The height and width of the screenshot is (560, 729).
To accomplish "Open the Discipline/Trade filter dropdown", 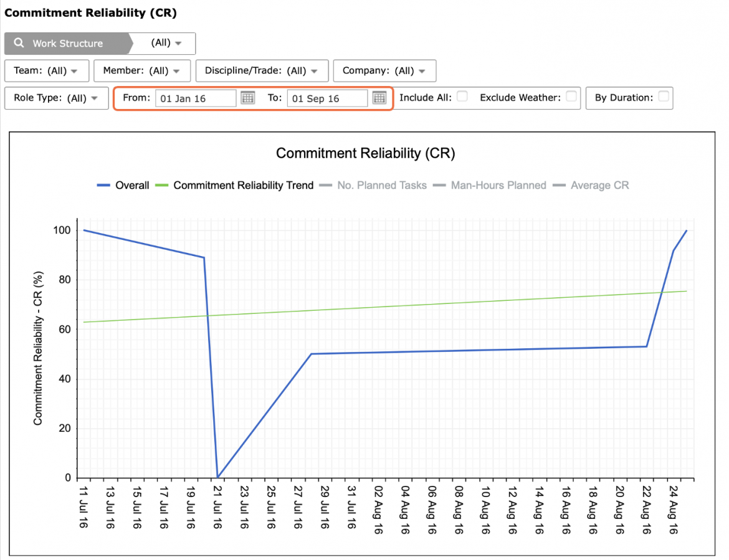I will click(262, 70).
